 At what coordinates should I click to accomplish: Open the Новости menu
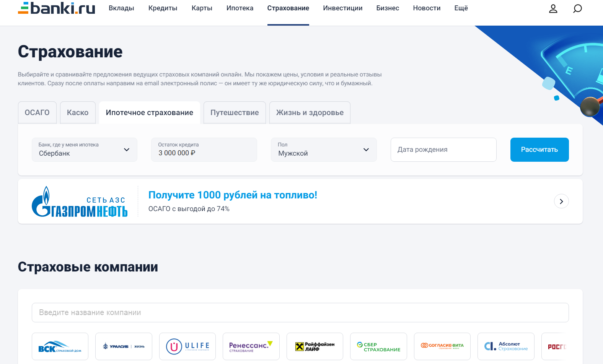point(427,8)
